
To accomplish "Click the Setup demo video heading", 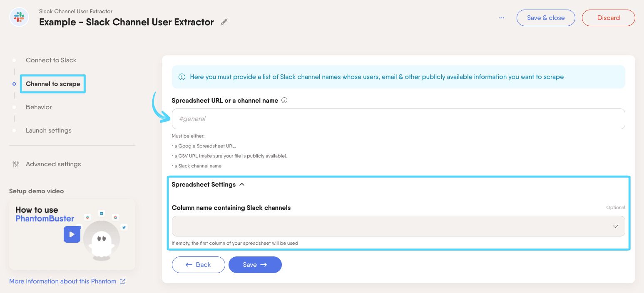I will [x=37, y=191].
